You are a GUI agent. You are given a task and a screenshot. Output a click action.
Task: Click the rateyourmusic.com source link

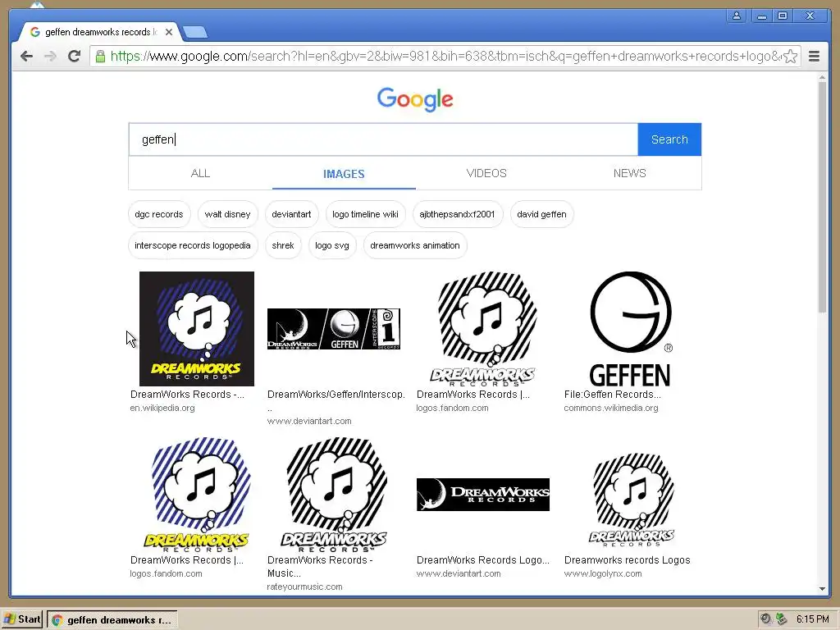coord(304,587)
